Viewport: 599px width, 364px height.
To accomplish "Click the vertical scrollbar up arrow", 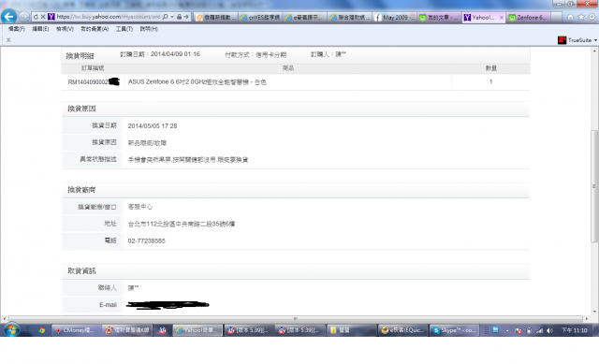I will pos(594,51).
